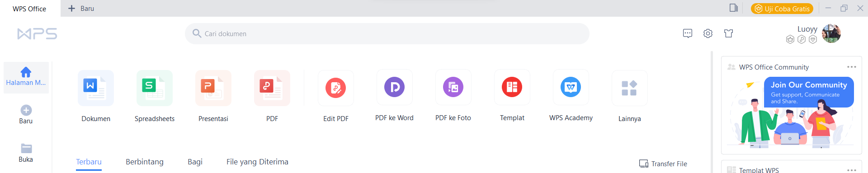
Task: Open the skin (shirt) icon
Action: [728, 33]
